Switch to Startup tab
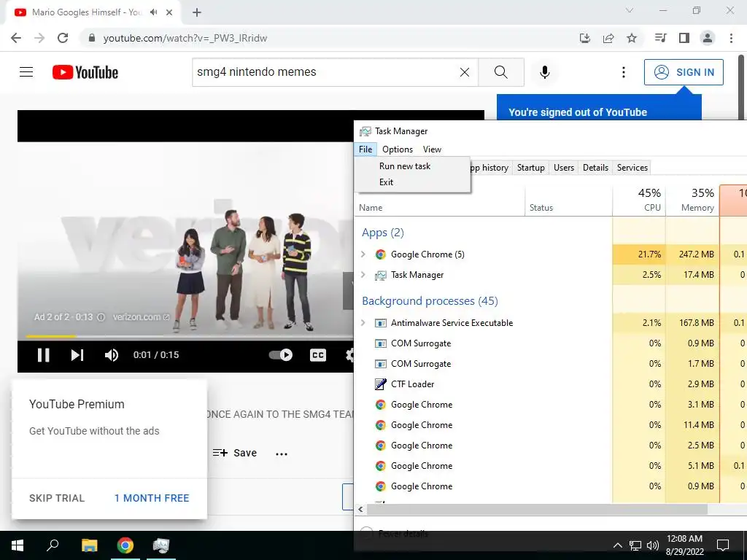 531,168
